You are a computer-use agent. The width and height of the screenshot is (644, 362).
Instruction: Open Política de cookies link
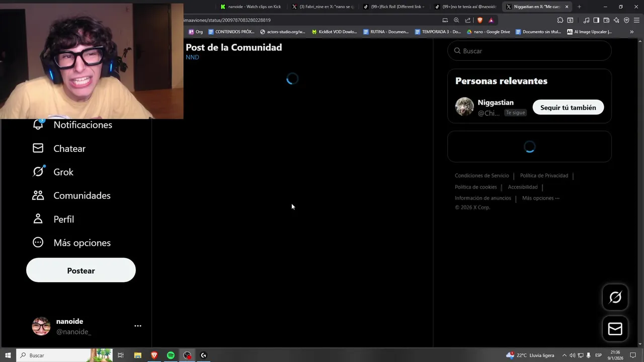475,187
